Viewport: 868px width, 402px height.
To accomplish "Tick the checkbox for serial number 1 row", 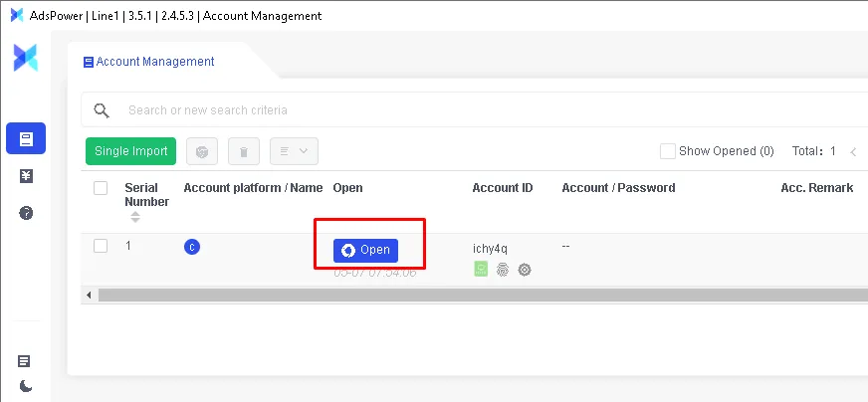I will pyautogui.click(x=101, y=246).
